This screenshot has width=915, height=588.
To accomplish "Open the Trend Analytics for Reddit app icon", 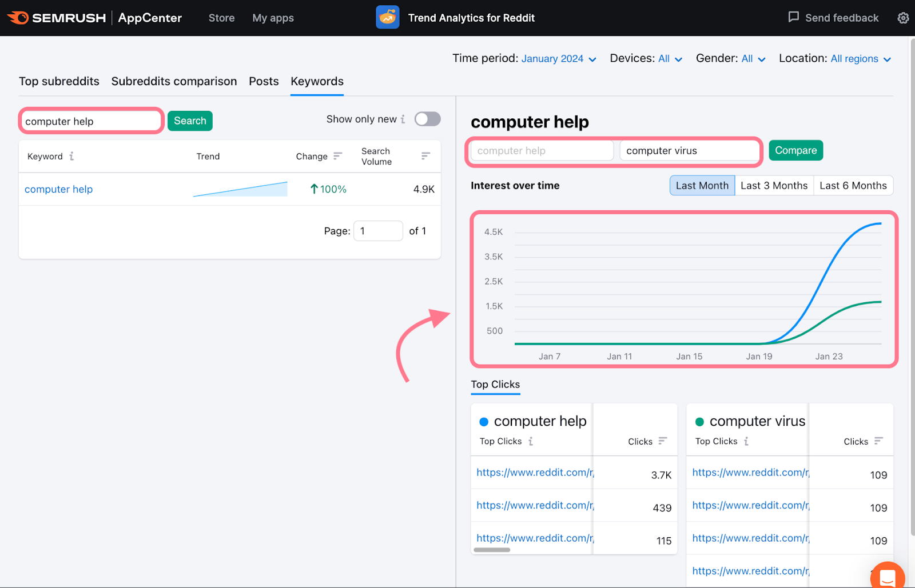I will point(388,18).
